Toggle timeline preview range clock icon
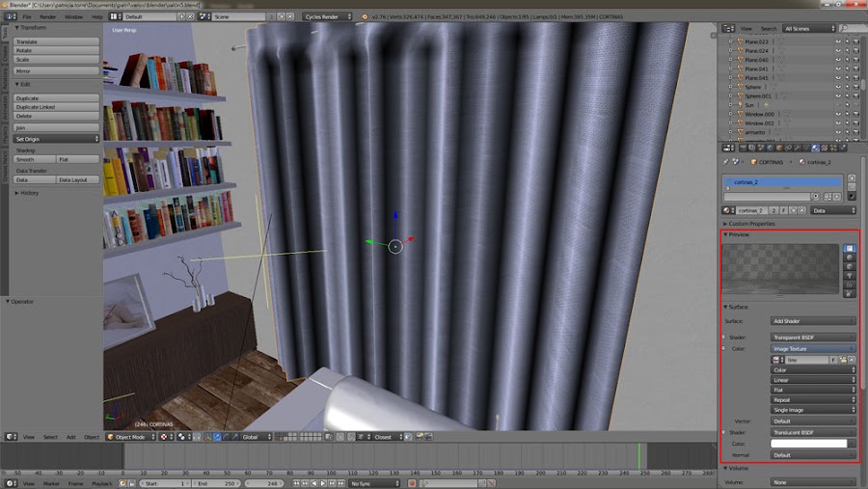The height and width of the screenshot is (489, 868). point(122,483)
